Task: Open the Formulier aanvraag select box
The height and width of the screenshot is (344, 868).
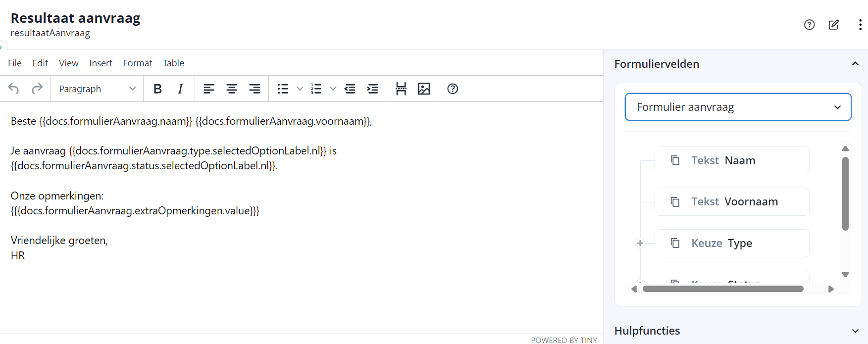Action: click(x=738, y=107)
